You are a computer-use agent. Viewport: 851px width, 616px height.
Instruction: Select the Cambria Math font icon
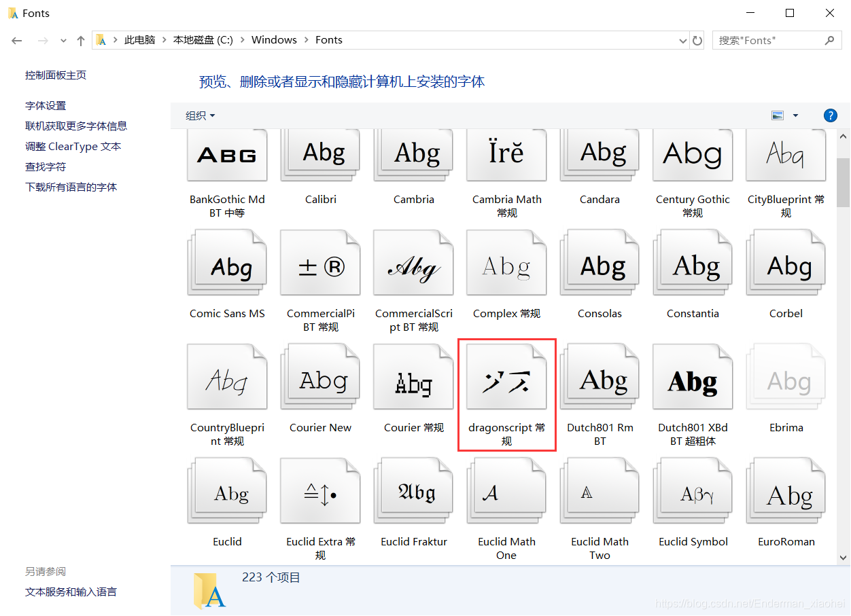(506, 156)
